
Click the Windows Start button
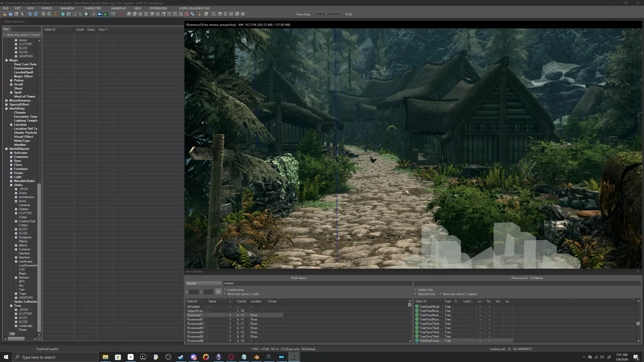tap(6, 357)
